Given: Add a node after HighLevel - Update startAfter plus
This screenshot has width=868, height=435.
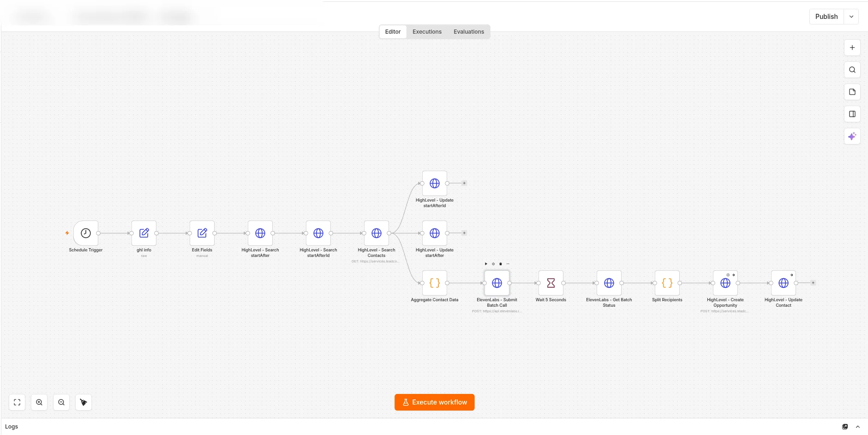Looking at the screenshot, I should [464, 233].
